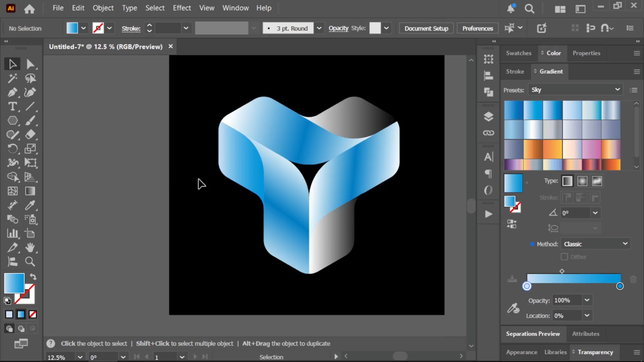644x362 pixels.
Task: Expand the gradient angle dropdown
Action: pyautogui.click(x=595, y=213)
